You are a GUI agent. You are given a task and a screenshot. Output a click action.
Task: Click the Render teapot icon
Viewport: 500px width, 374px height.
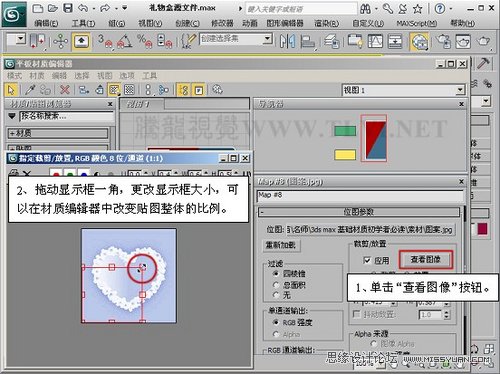(x=483, y=41)
